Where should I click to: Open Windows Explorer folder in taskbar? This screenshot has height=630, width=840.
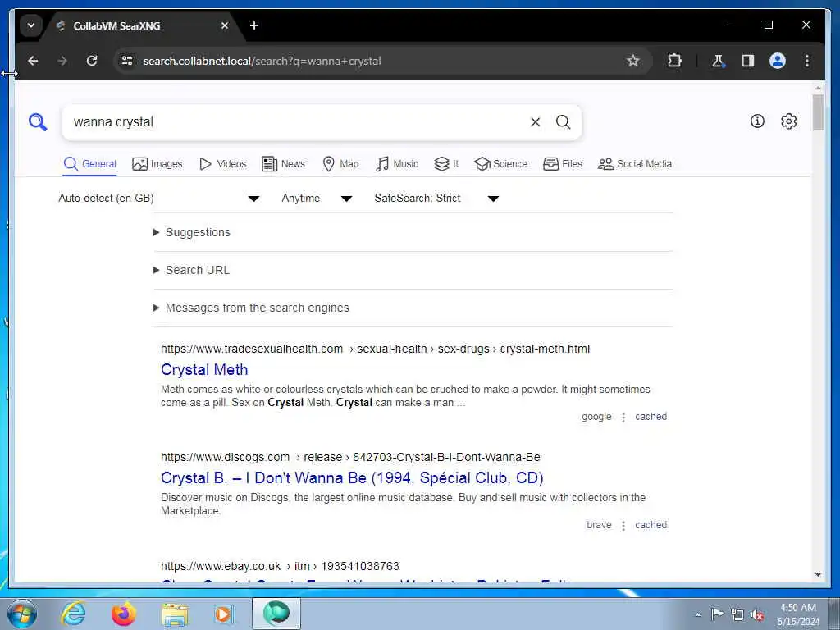coord(175,614)
